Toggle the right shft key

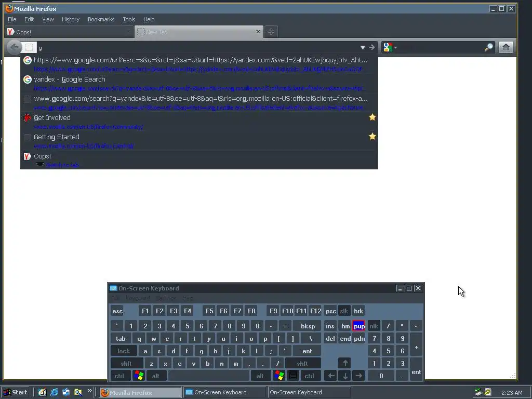pyautogui.click(x=302, y=363)
